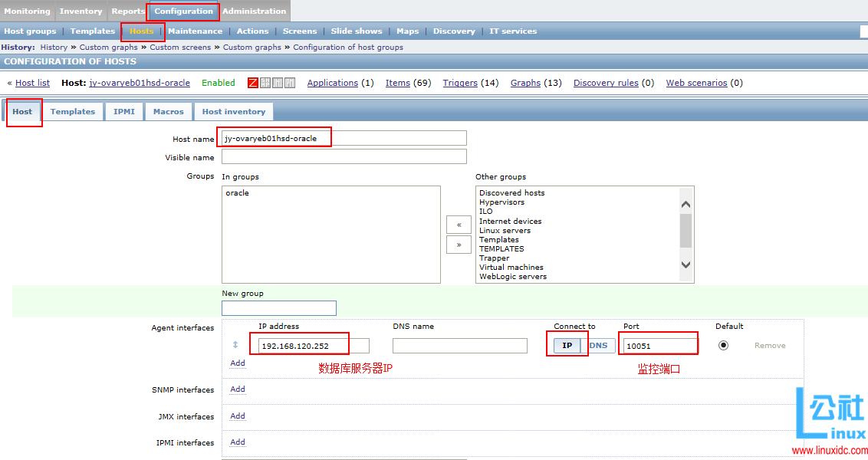Image resolution: width=868 pixels, height=460 pixels.
Task: Click the JMX availability icon
Action: pos(278,83)
